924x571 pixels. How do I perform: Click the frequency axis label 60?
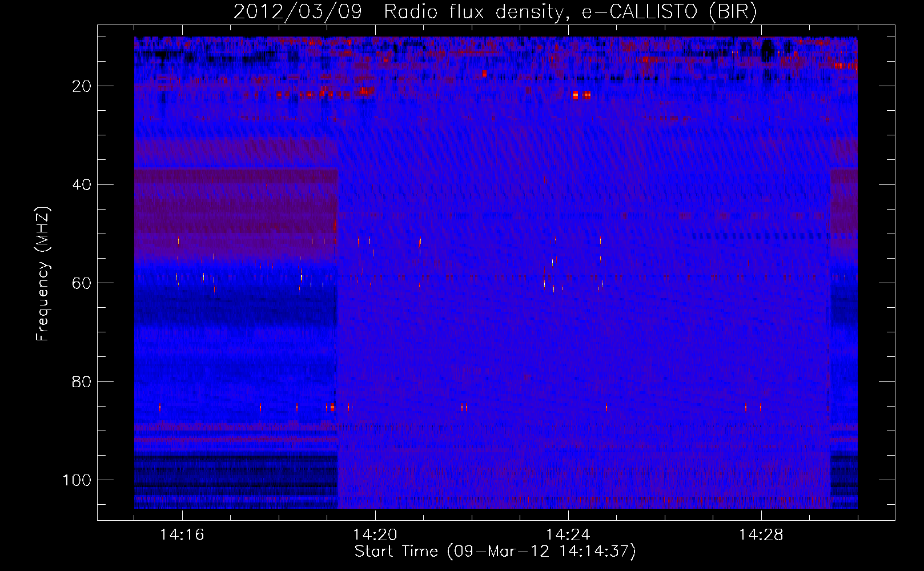(82, 284)
